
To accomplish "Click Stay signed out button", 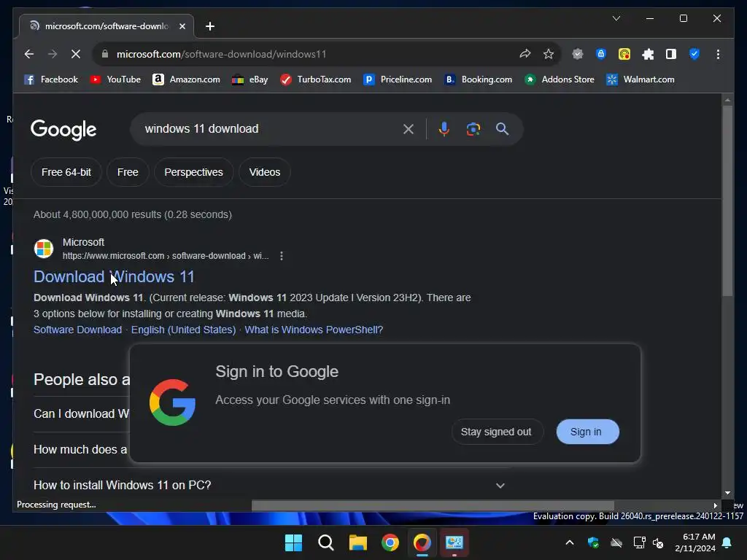I will tap(496, 432).
